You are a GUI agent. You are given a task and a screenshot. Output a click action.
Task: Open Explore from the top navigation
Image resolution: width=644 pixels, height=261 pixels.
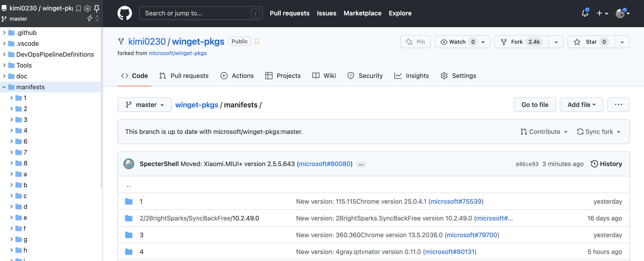click(x=400, y=13)
